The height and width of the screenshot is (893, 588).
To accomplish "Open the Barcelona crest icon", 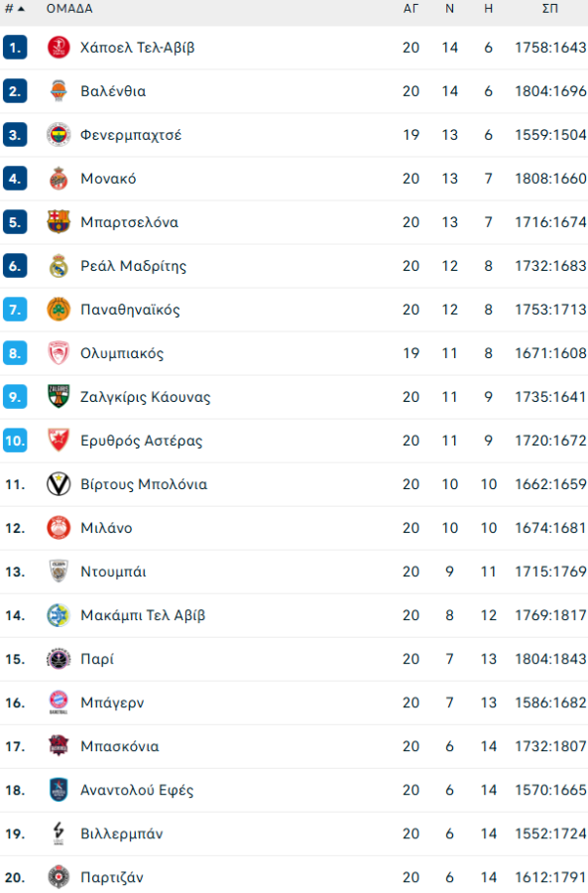I will coord(57,221).
